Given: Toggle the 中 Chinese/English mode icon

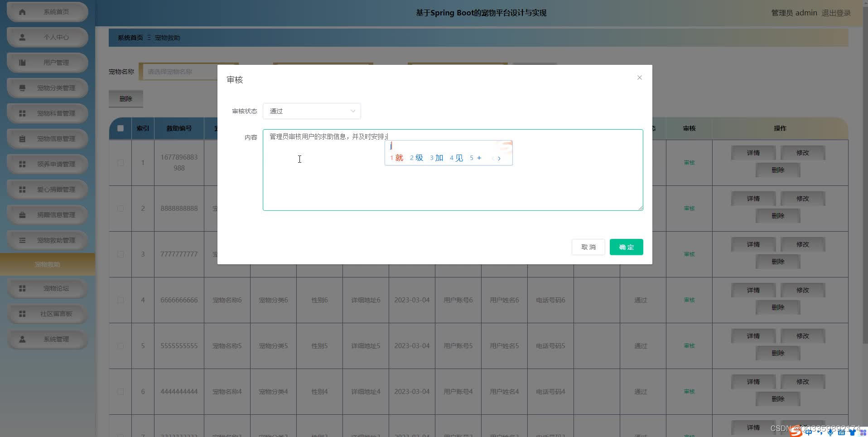Looking at the screenshot, I should (809, 432).
